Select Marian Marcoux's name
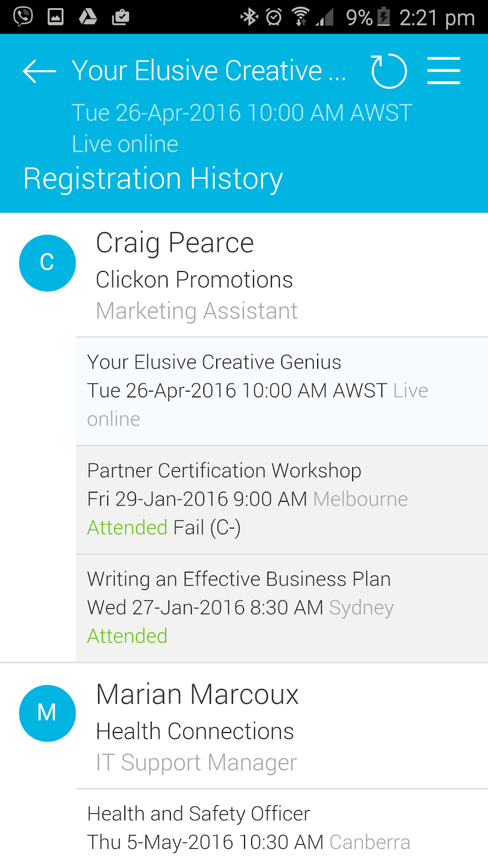This screenshot has width=488, height=868. (197, 694)
